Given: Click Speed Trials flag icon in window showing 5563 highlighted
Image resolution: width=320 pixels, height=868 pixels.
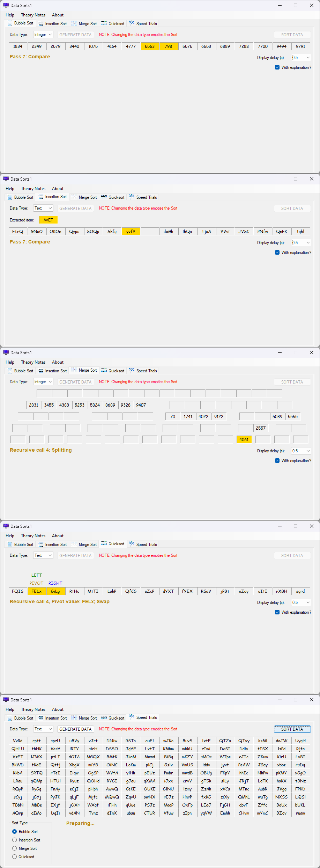Looking at the screenshot, I should pyautogui.click(x=132, y=23).
